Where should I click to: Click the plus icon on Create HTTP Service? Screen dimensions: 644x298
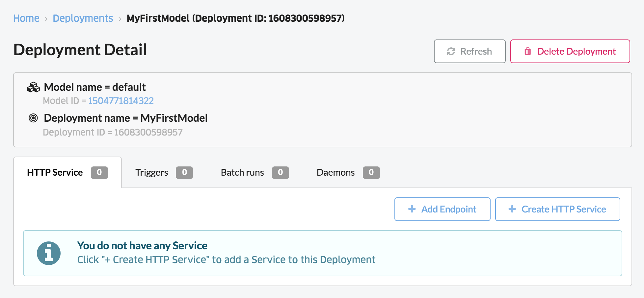point(512,209)
